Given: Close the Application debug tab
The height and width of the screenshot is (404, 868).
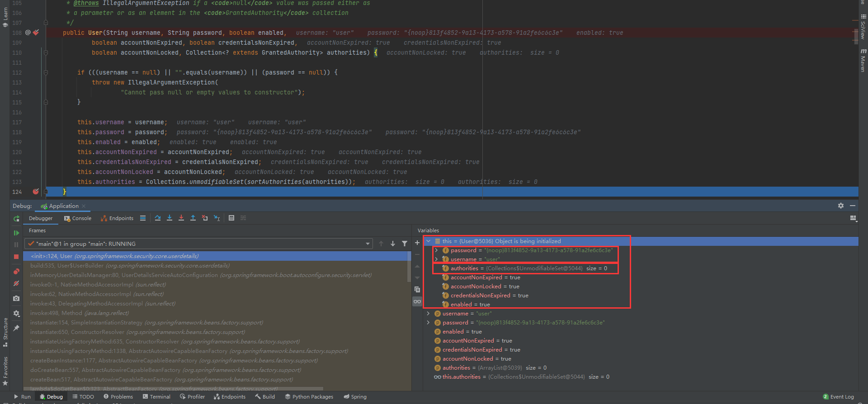Looking at the screenshot, I should 84,206.
